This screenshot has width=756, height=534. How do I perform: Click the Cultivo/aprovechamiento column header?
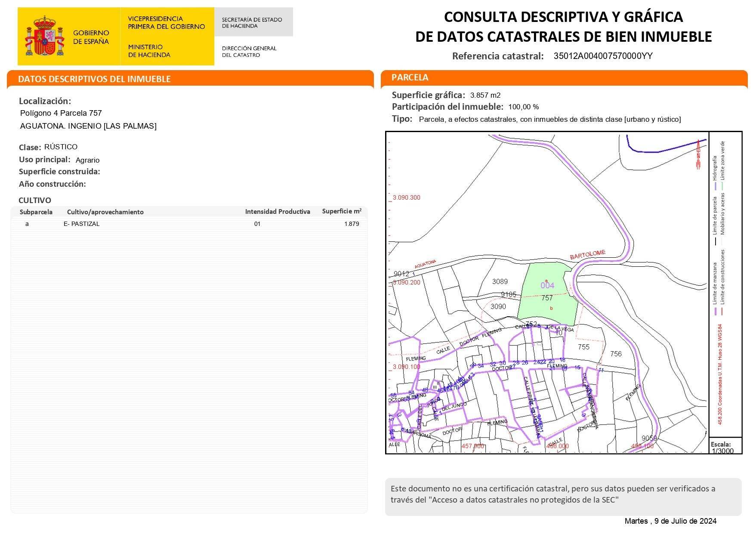pyautogui.click(x=105, y=212)
